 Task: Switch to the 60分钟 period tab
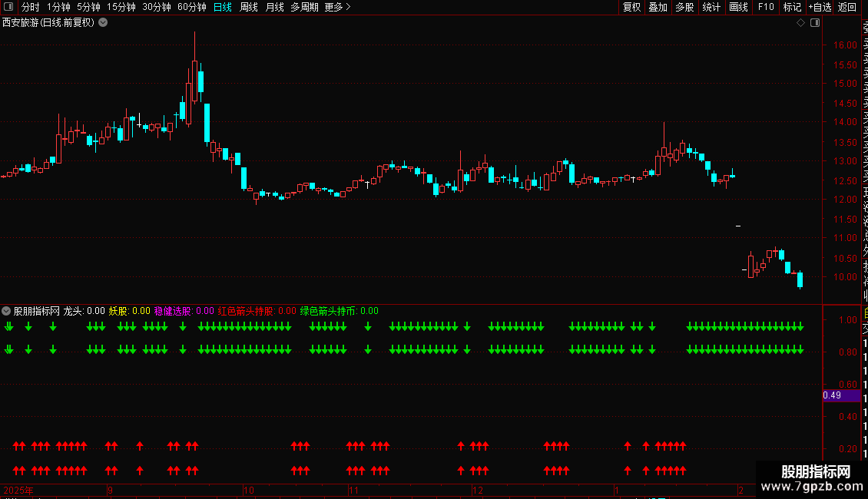191,7
